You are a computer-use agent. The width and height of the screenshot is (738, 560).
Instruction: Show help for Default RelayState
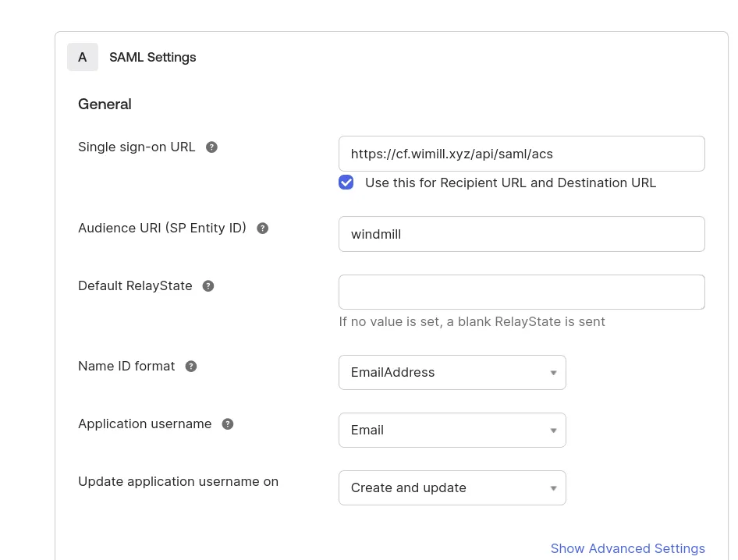208,286
